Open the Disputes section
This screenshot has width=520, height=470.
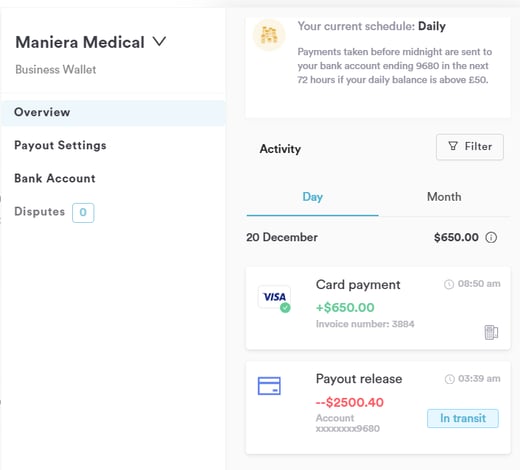39,212
